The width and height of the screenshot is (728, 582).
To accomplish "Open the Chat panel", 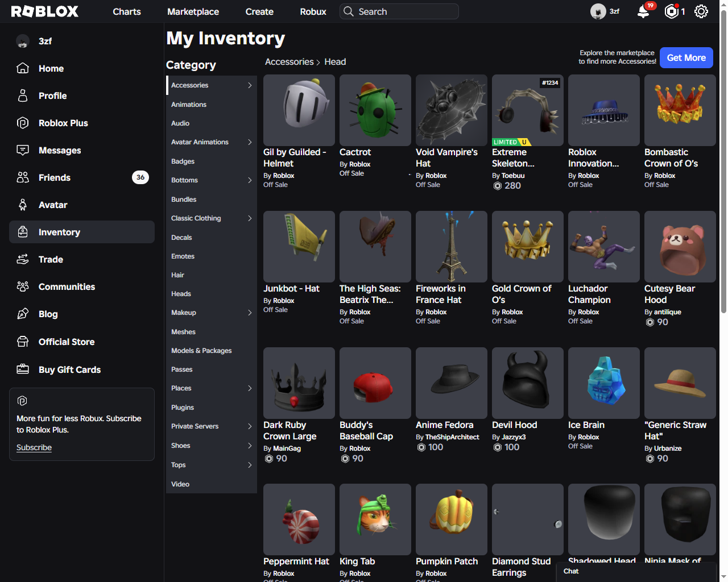I will (635, 571).
